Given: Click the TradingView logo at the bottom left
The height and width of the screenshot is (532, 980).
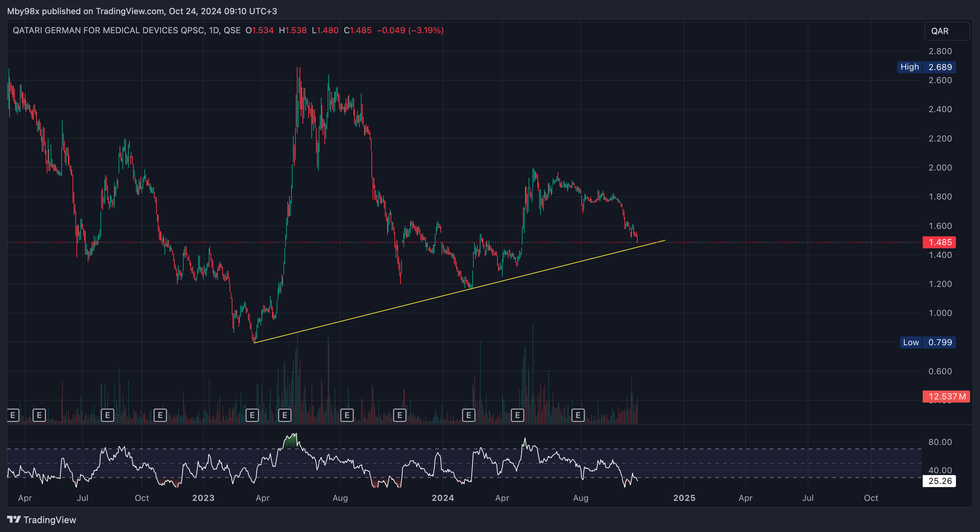Looking at the screenshot, I should tap(42, 520).
